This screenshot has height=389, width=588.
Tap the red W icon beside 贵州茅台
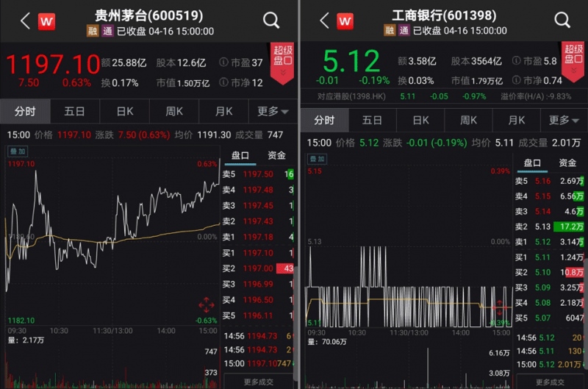click(47, 21)
